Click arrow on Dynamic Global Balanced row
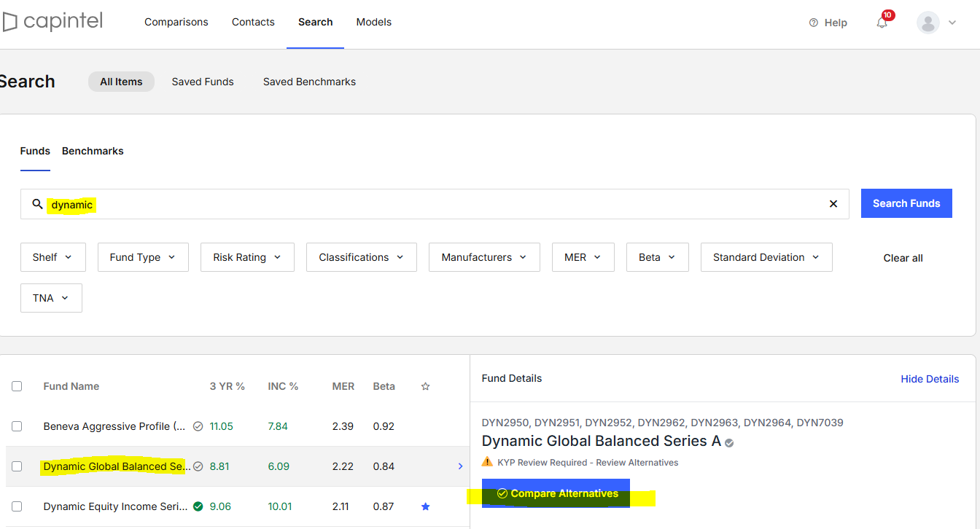Screen dimensions: 980x529 (x=460, y=466)
